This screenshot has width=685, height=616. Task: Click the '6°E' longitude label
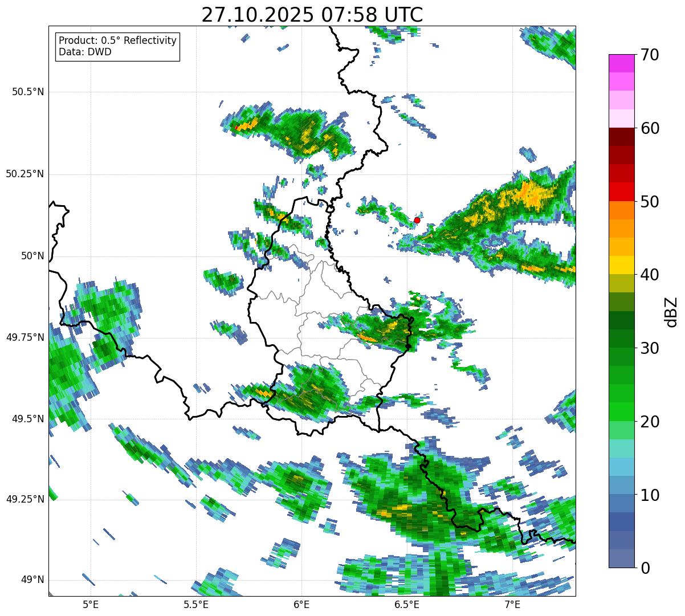point(301,604)
